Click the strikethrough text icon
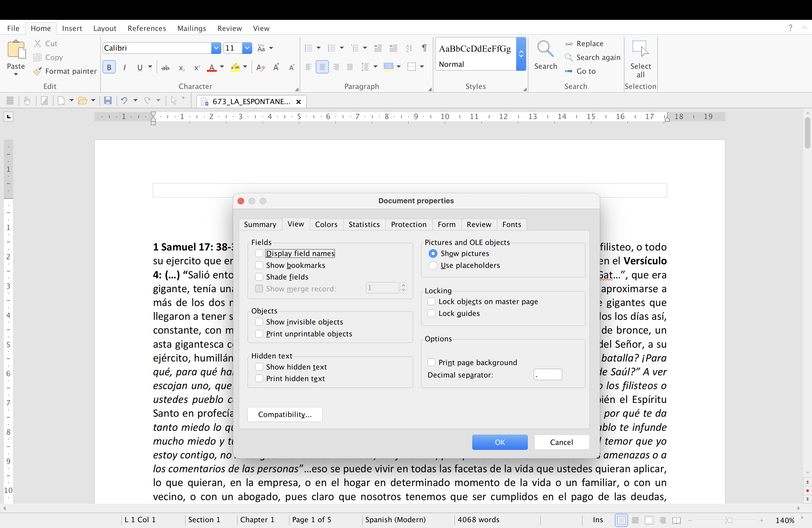The width and height of the screenshot is (812, 528). [165, 68]
